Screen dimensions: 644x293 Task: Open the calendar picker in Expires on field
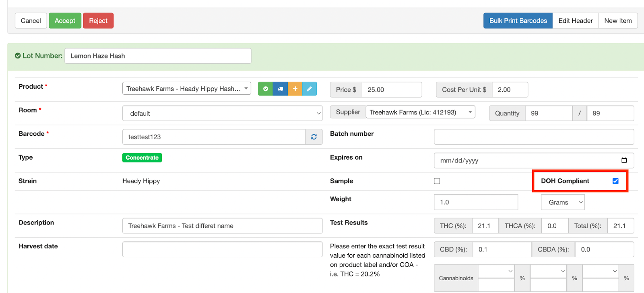pos(624,160)
